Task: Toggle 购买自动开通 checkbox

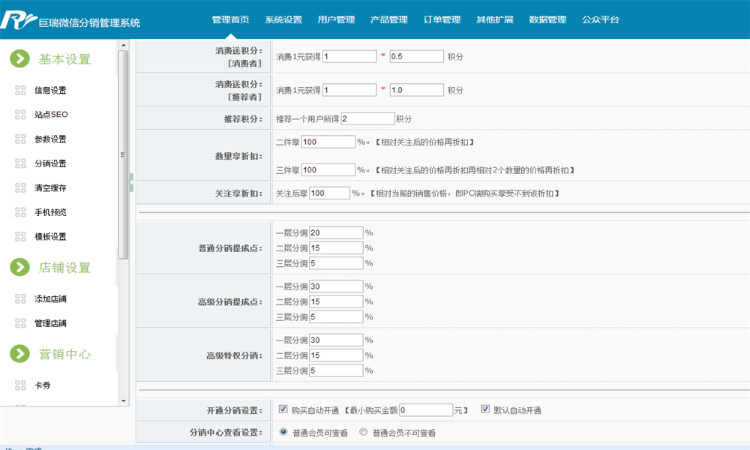Action: tap(283, 409)
